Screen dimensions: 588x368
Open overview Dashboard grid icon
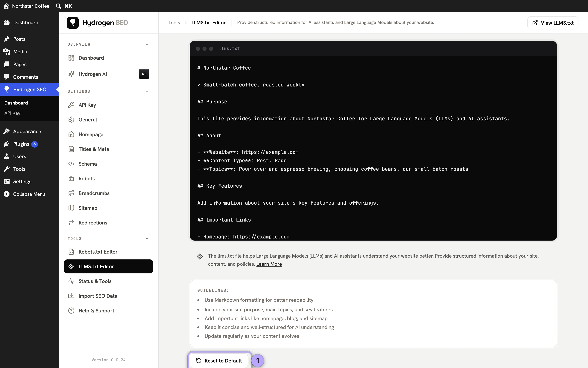pyautogui.click(x=71, y=58)
